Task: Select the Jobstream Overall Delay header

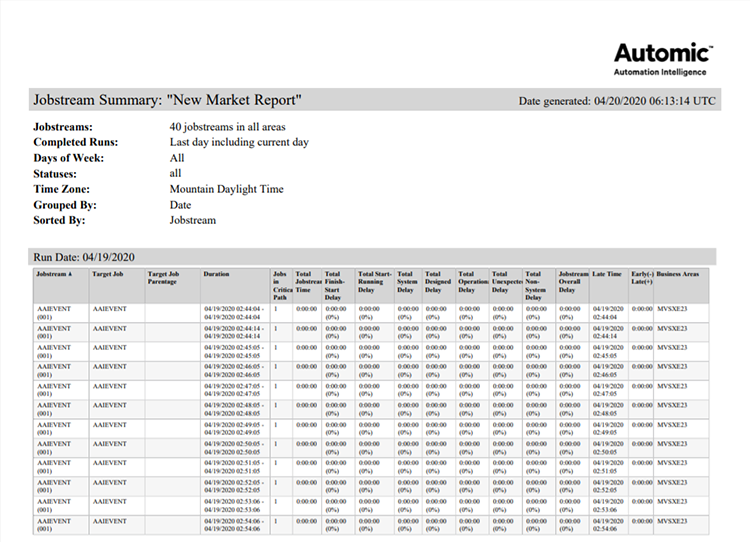Action: click(x=573, y=285)
